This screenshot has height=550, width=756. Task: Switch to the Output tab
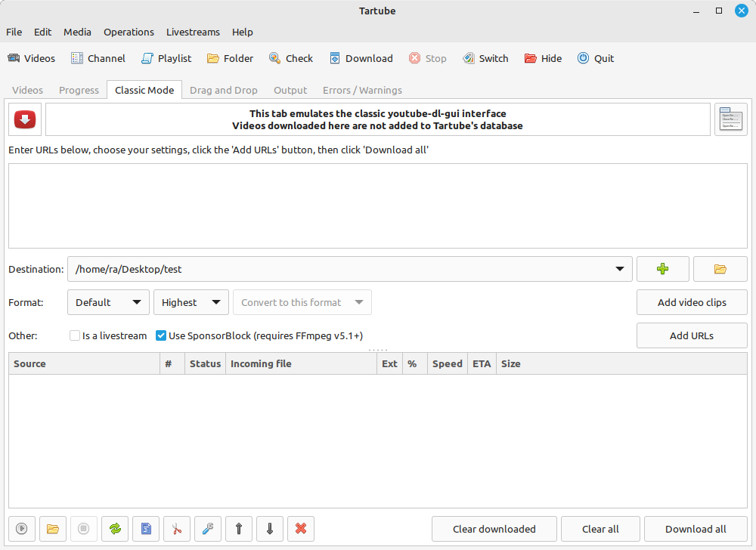coord(290,90)
